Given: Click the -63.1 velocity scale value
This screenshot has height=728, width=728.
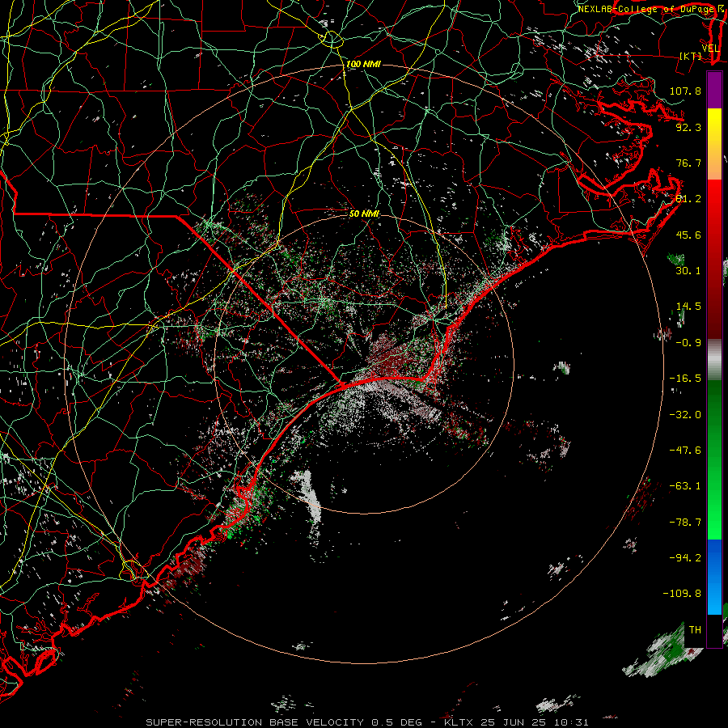Looking at the screenshot, I should (x=685, y=486).
